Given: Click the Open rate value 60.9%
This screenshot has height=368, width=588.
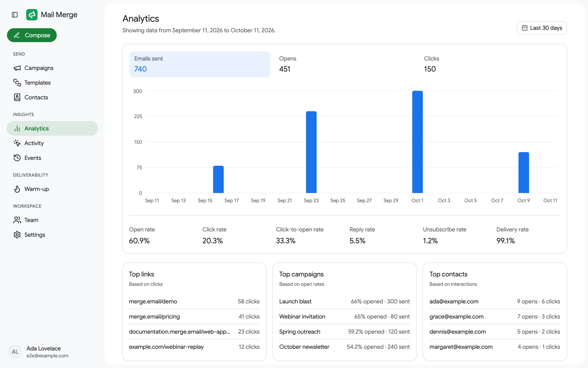Looking at the screenshot, I should coord(139,241).
